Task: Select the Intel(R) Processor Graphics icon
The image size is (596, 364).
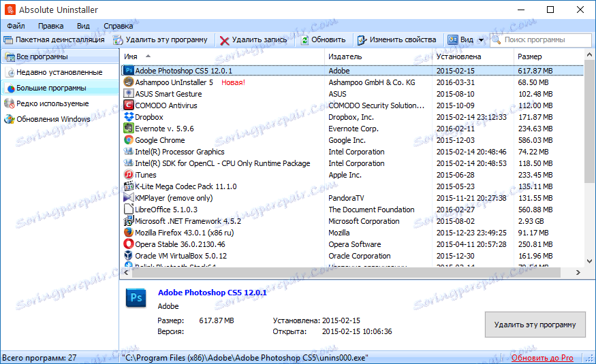Action: pyautogui.click(x=129, y=152)
